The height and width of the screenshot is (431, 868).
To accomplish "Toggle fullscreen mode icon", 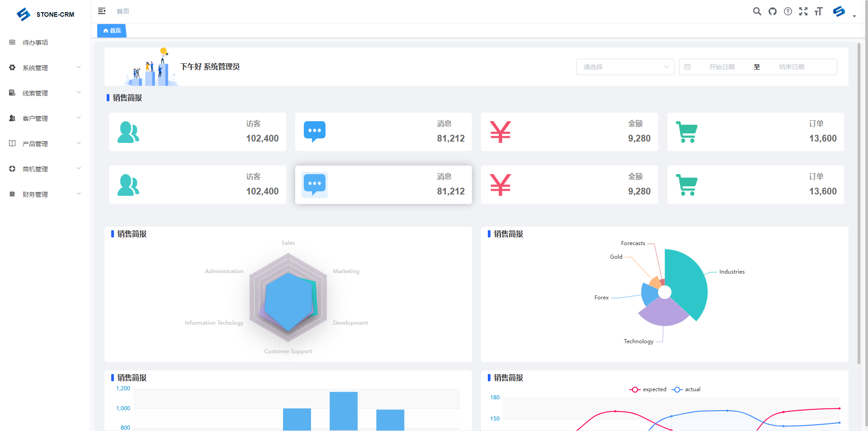I will [x=803, y=11].
